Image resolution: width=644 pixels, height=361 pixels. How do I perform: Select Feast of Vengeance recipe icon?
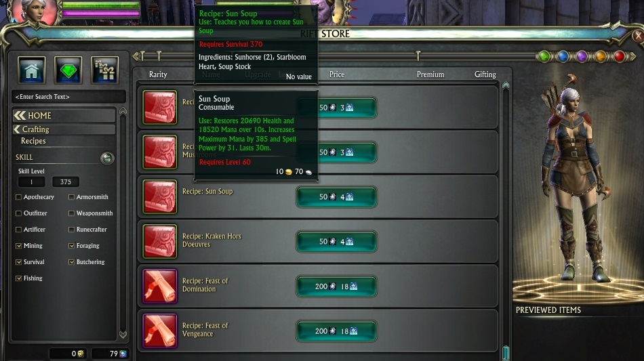pyautogui.click(x=160, y=331)
